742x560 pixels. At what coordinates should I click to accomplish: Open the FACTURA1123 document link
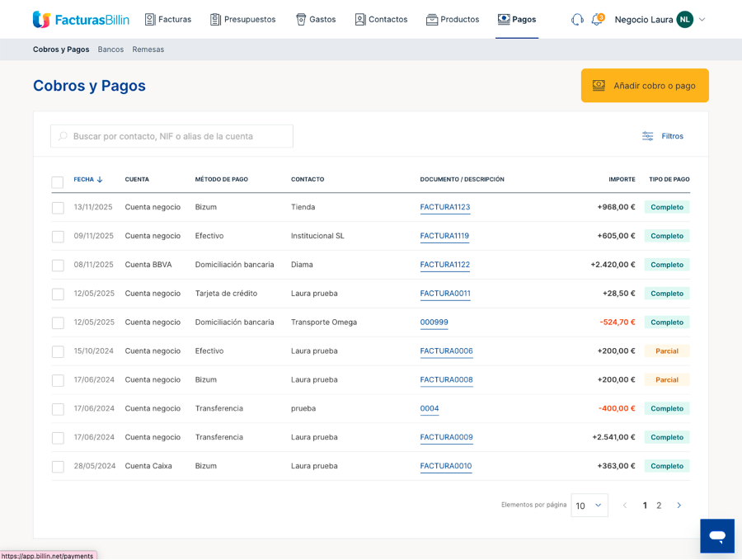point(445,207)
